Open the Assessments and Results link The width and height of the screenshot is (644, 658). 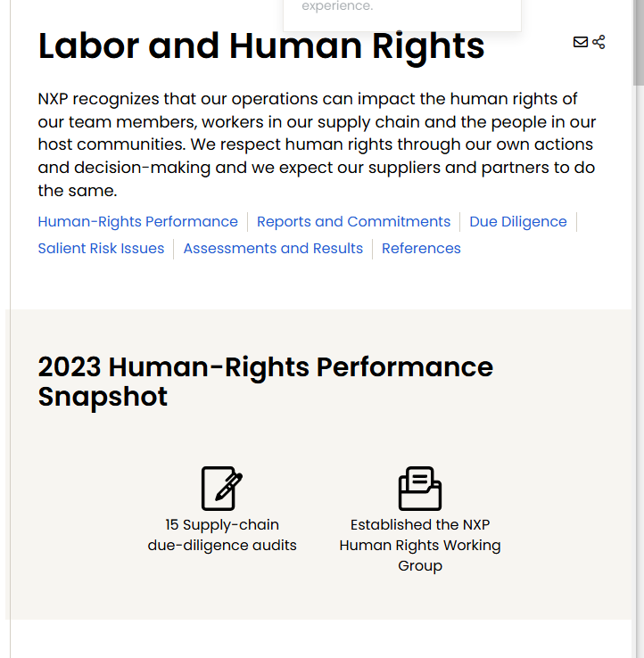273,249
